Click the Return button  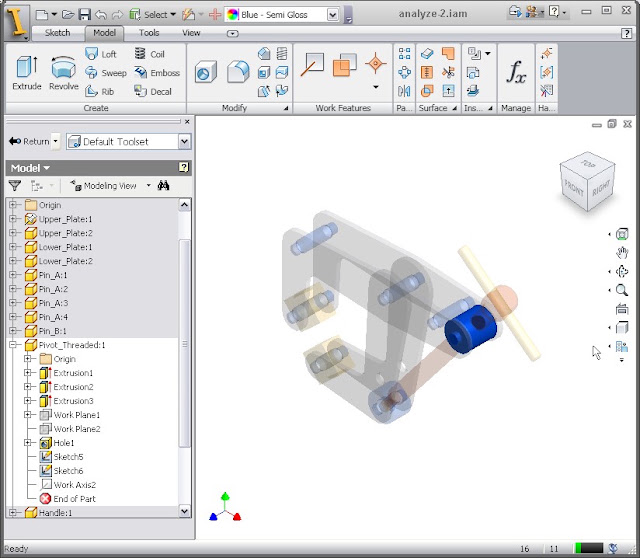pyautogui.click(x=29, y=141)
